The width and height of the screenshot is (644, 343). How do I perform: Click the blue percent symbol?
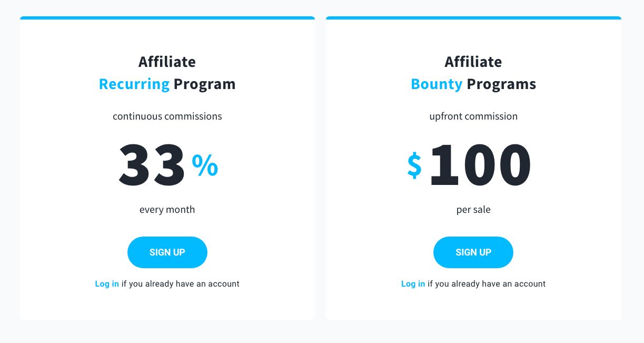205,165
